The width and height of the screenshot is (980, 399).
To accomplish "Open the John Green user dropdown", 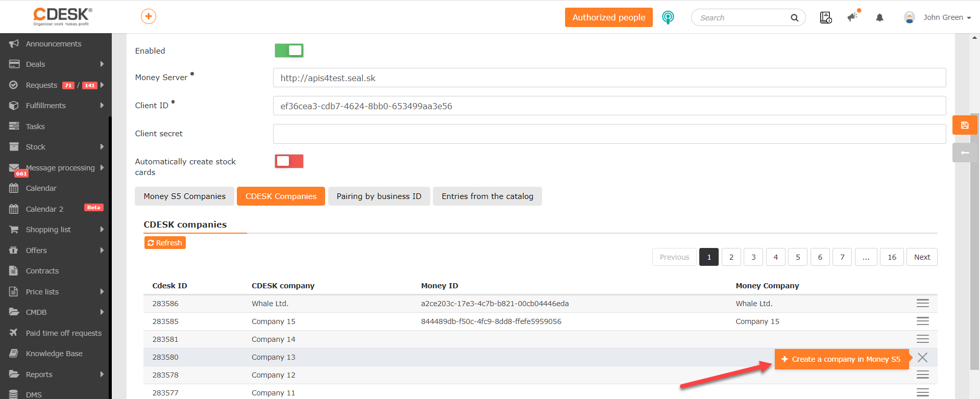I will point(947,17).
